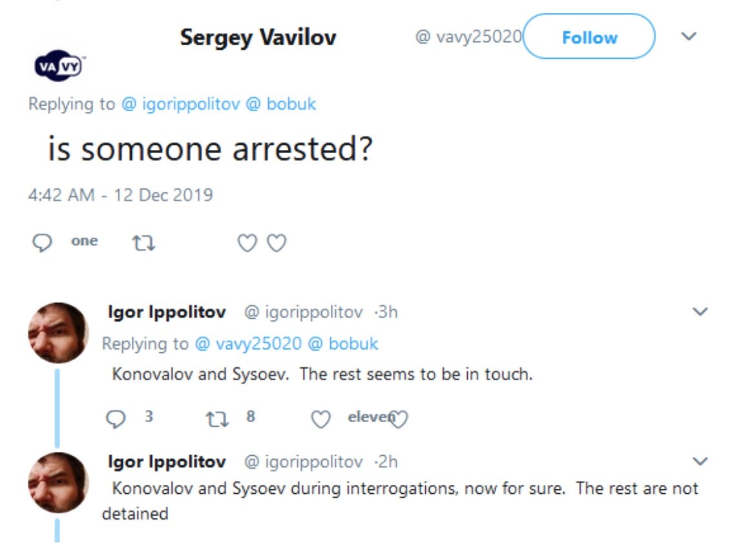Open @bobuk mention in main tweet
Screen dimensions: 756x543
(x=281, y=104)
